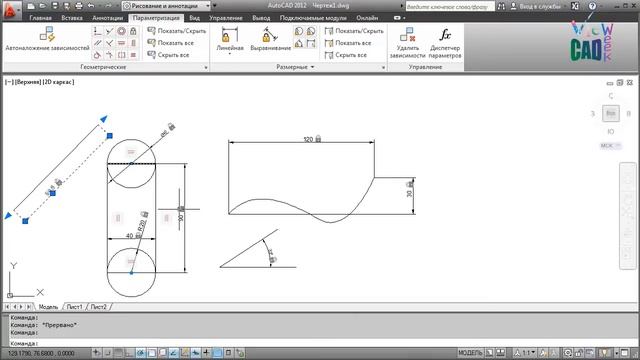The width and height of the screenshot is (640, 360).
Task: Expand the Размерные panel title dropdown
Action: (296, 67)
